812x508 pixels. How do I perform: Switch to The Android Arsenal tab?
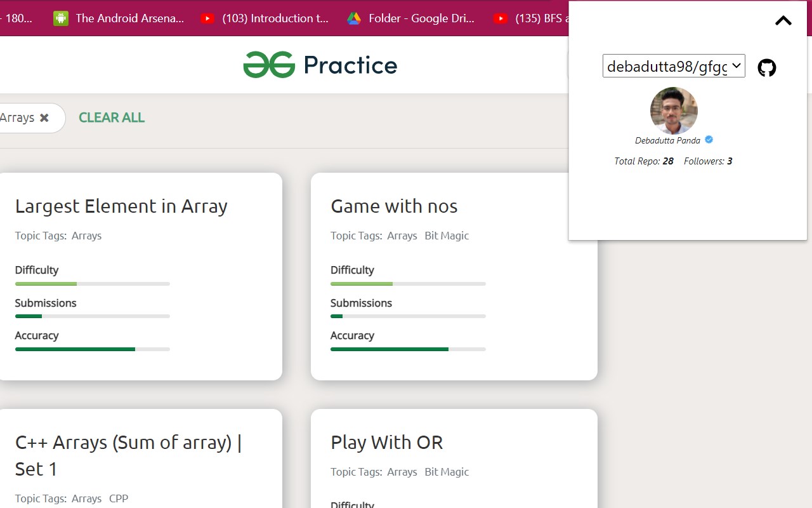[x=119, y=18]
